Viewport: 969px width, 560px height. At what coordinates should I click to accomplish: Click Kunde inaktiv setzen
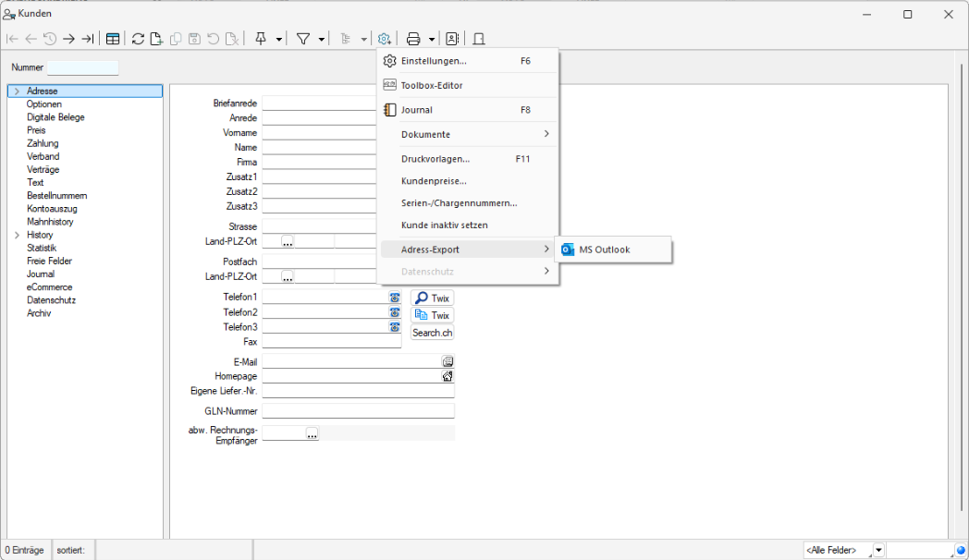pyautogui.click(x=468, y=225)
